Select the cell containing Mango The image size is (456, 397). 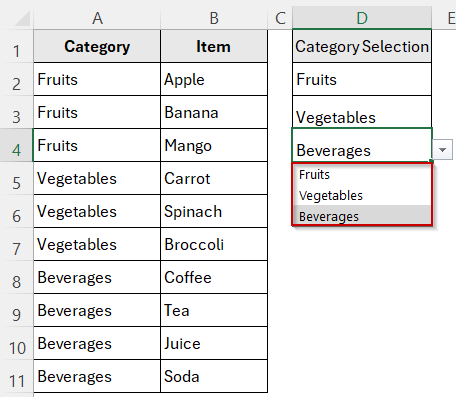[x=214, y=145]
